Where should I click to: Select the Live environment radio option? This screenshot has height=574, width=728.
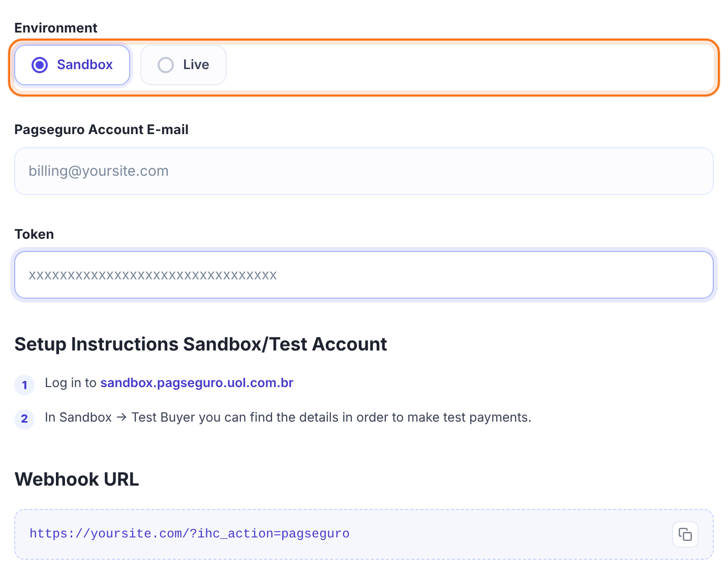tap(184, 65)
